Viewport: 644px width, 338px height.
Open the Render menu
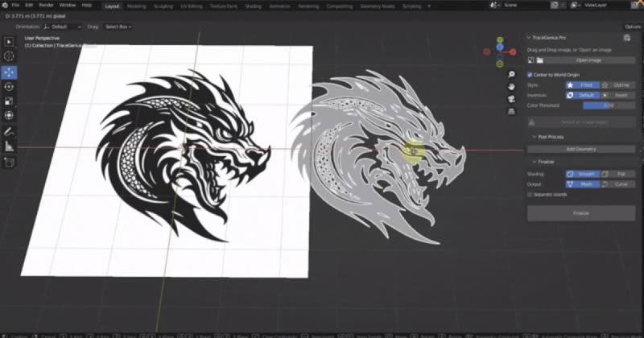[46, 5]
